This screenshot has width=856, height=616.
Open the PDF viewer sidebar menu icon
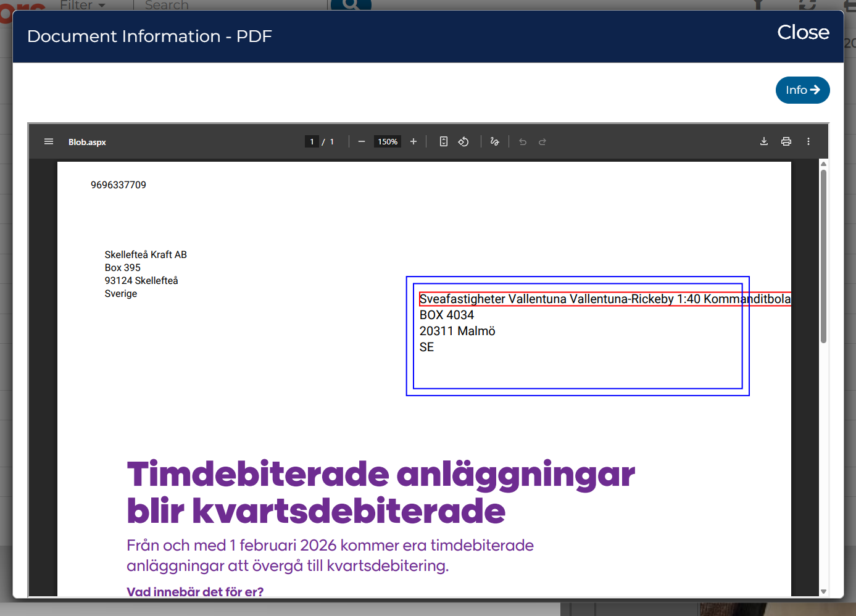49,141
